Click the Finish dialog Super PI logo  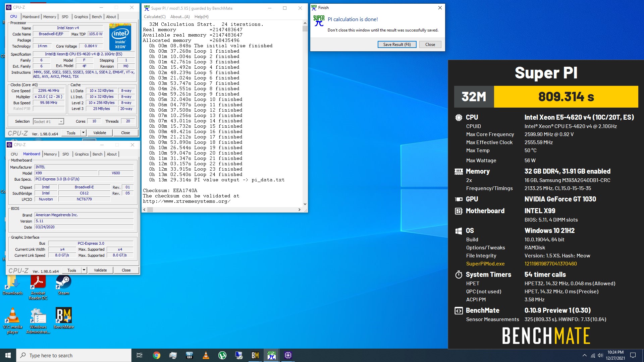tap(319, 21)
